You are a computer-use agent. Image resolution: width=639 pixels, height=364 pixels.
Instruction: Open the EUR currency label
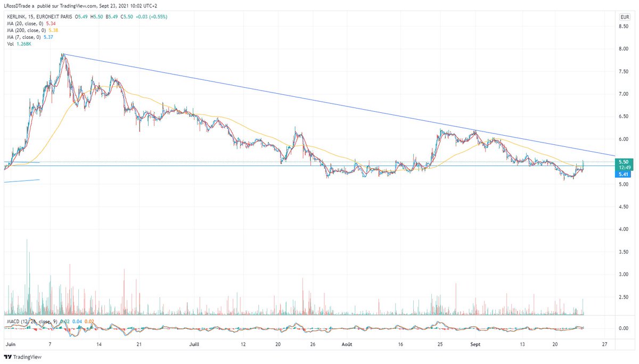[624, 17]
